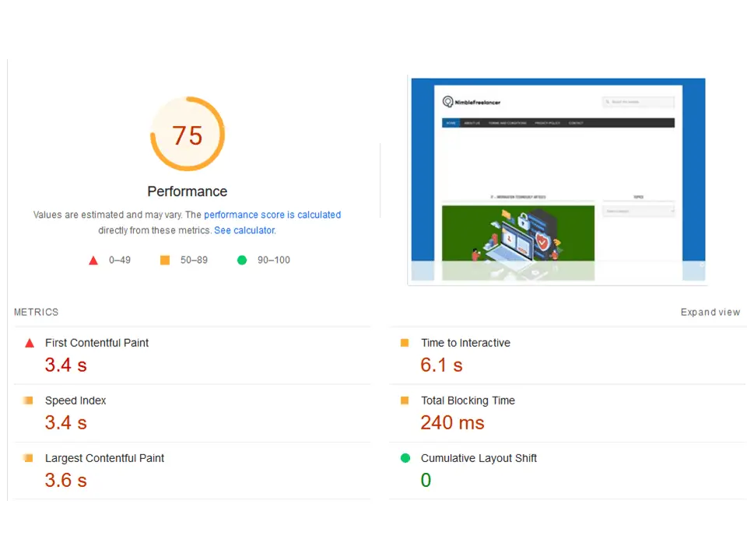Toggle Expand view for the metrics
The image size is (747, 560).
click(x=710, y=313)
